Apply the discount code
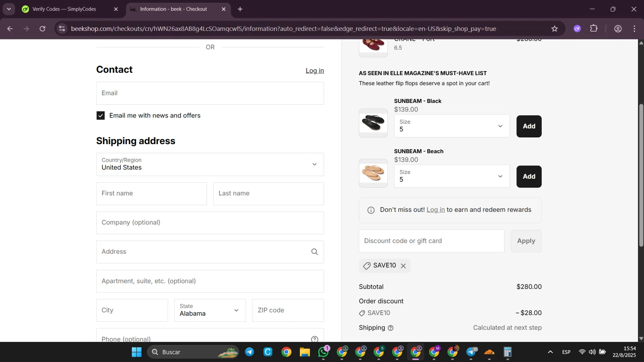The width and height of the screenshot is (644, 362). coord(526,241)
